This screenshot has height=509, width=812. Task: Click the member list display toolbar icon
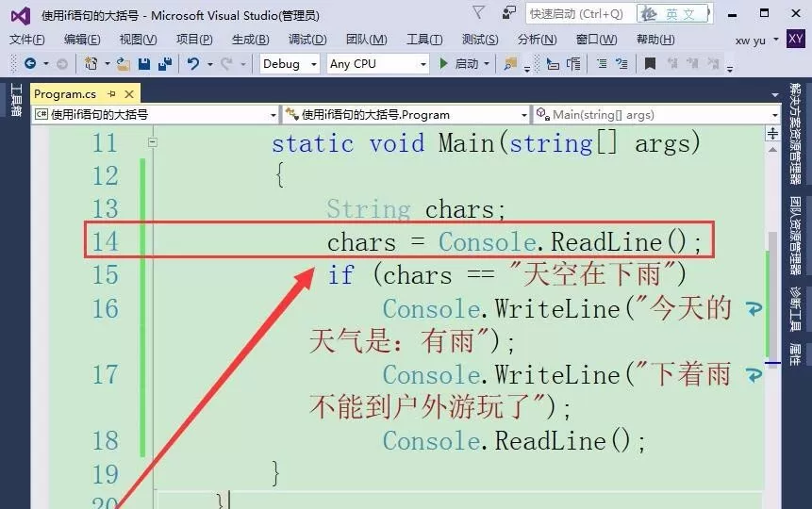(573, 64)
